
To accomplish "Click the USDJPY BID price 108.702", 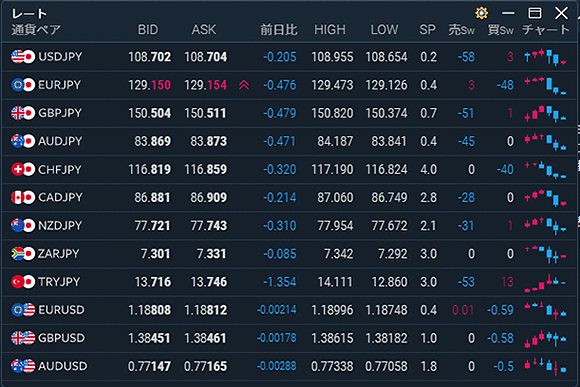I will pyautogui.click(x=150, y=57).
